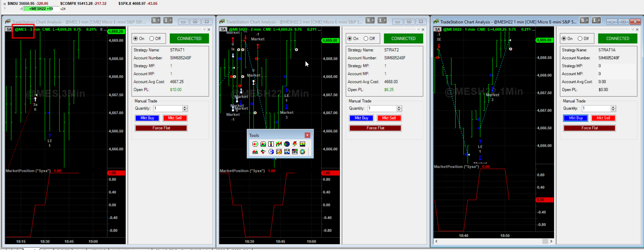
Task: Open the I dropdown on 2 min chart
Action: 382,20
